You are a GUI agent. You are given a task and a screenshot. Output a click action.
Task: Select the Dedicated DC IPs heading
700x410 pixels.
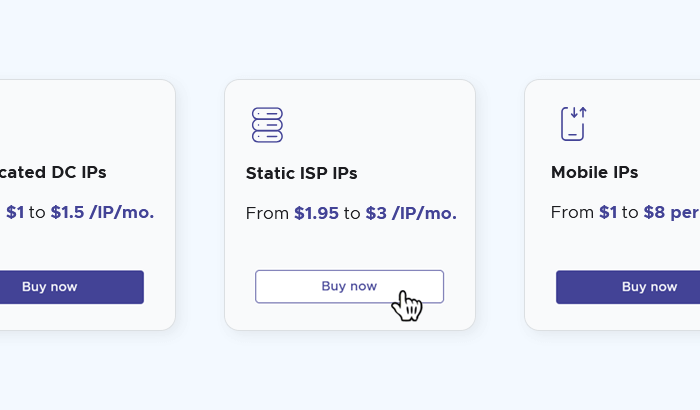53,172
